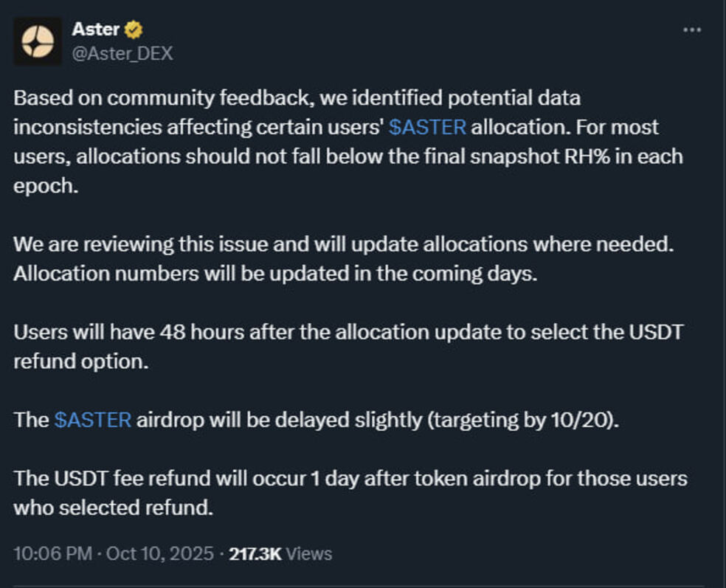
Task: View the 217.3K view count
Action: 255,553
